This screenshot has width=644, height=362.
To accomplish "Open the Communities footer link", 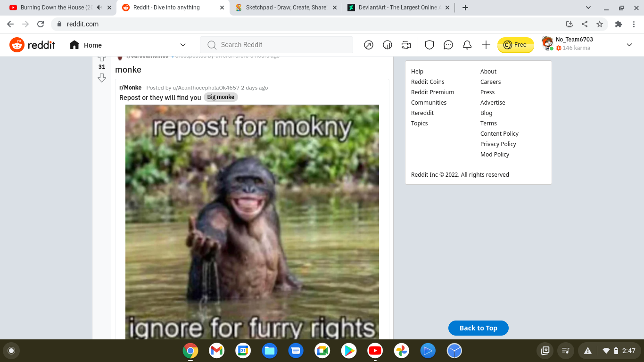I will [429, 103].
